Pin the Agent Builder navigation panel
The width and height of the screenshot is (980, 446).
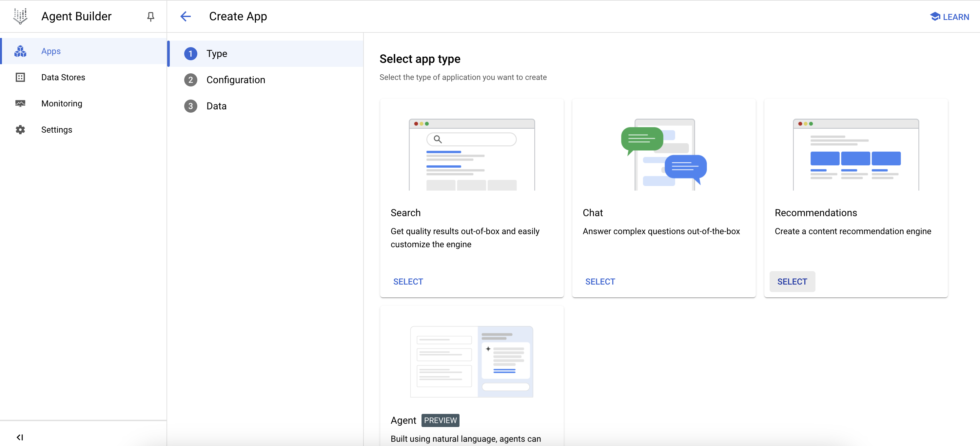[x=151, y=16]
